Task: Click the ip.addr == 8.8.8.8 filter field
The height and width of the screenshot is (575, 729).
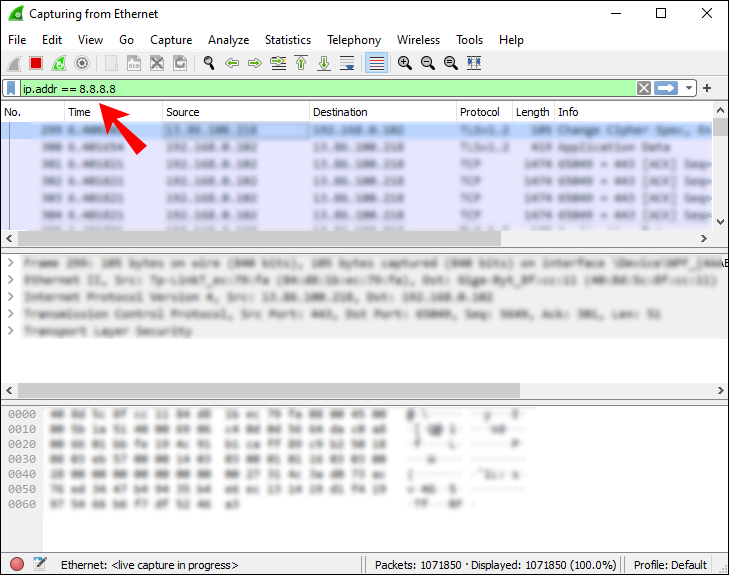Action: coord(328,88)
